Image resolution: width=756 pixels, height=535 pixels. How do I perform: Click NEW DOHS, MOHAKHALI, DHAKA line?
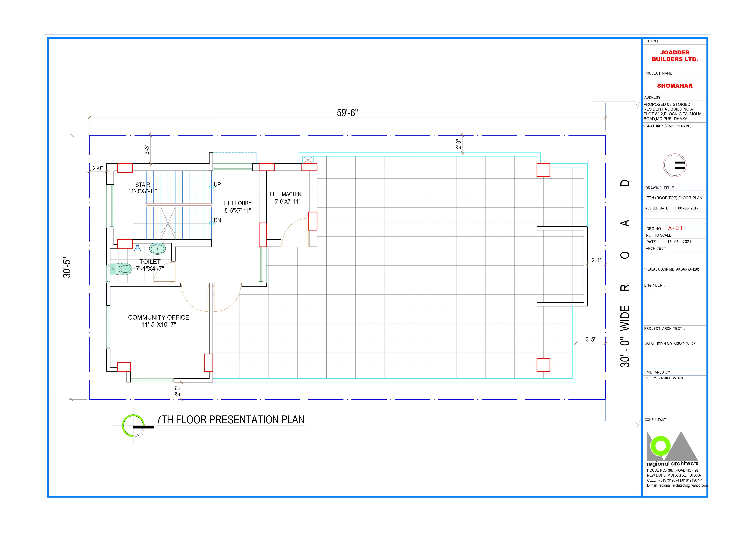tap(674, 475)
